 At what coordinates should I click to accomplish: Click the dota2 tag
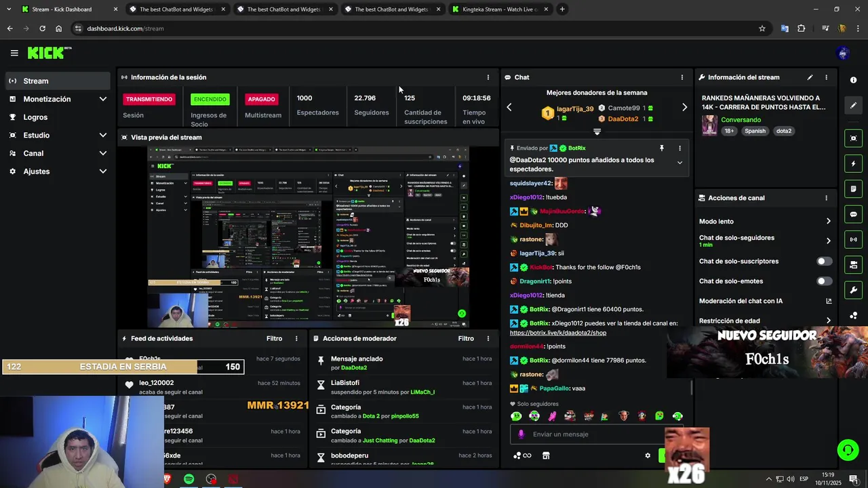pos(784,131)
